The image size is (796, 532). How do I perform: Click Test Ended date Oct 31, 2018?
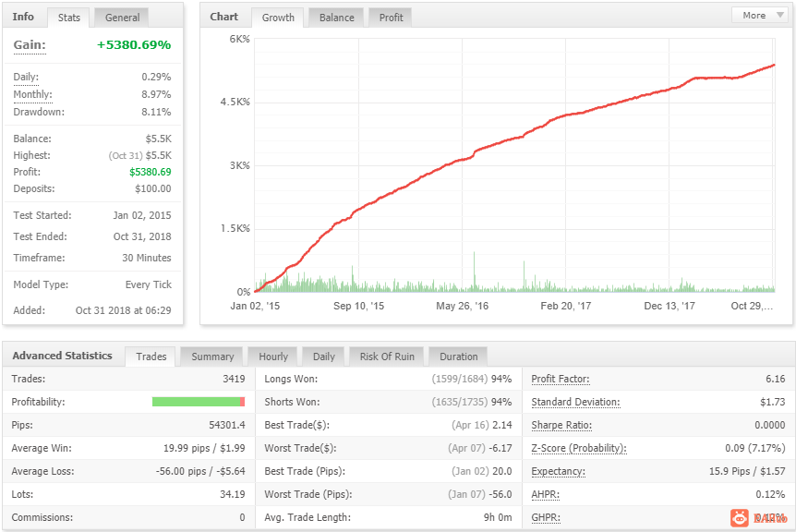pos(142,236)
